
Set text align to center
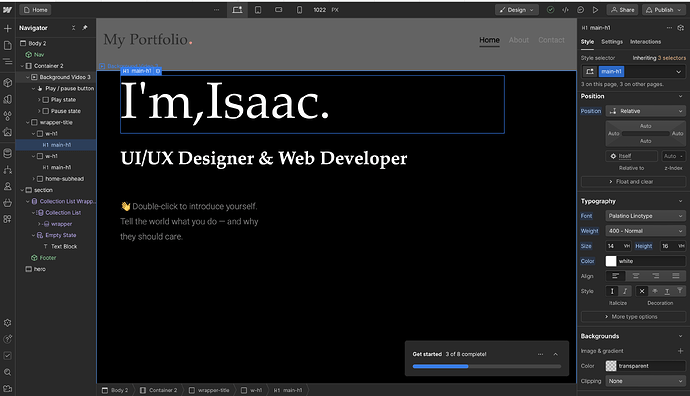coord(635,276)
